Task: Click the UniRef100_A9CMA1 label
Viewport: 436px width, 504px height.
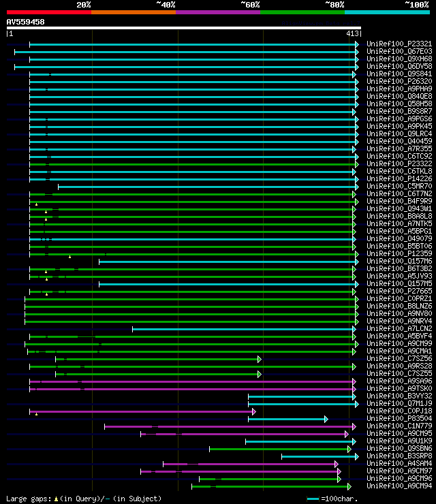Action: tap(399, 351)
